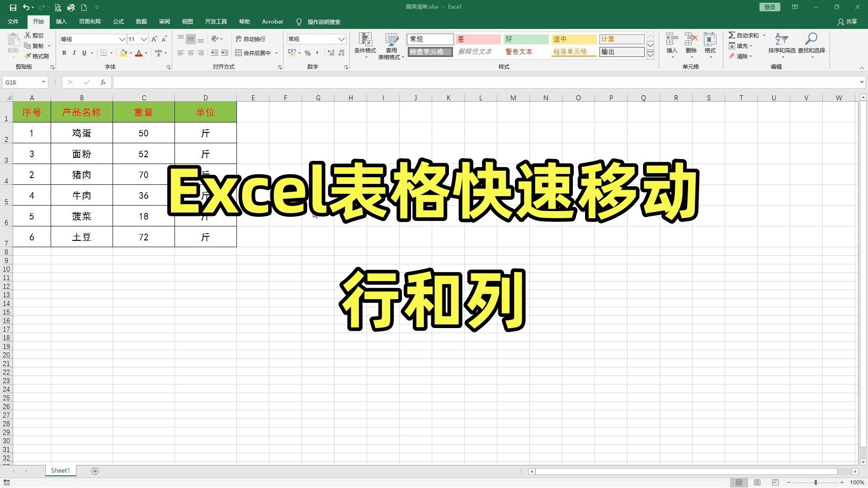This screenshot has width=868, height=488.
Task: Click the 登录 sign-in button
Action: point(769,7)
